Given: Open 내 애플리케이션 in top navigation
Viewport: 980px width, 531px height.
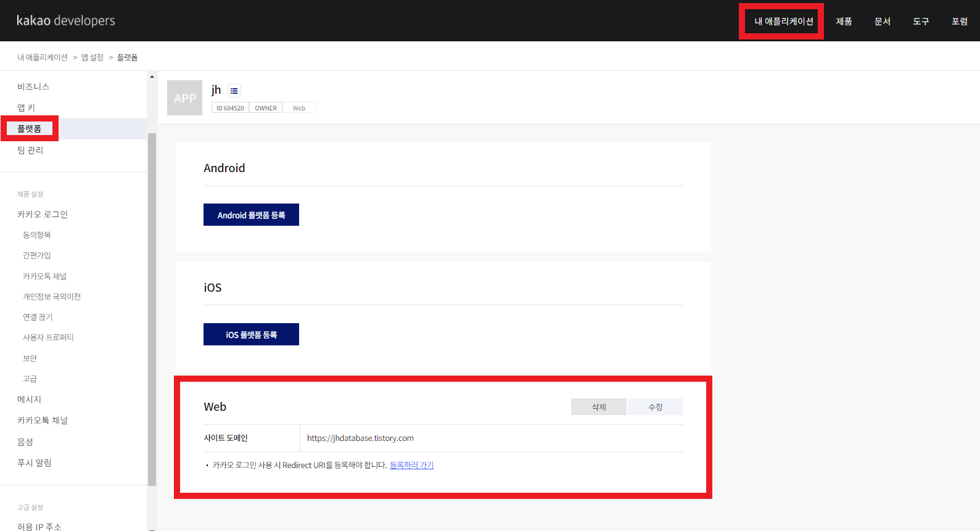Looking at the screenshot, I should click(x=783, y=21).
